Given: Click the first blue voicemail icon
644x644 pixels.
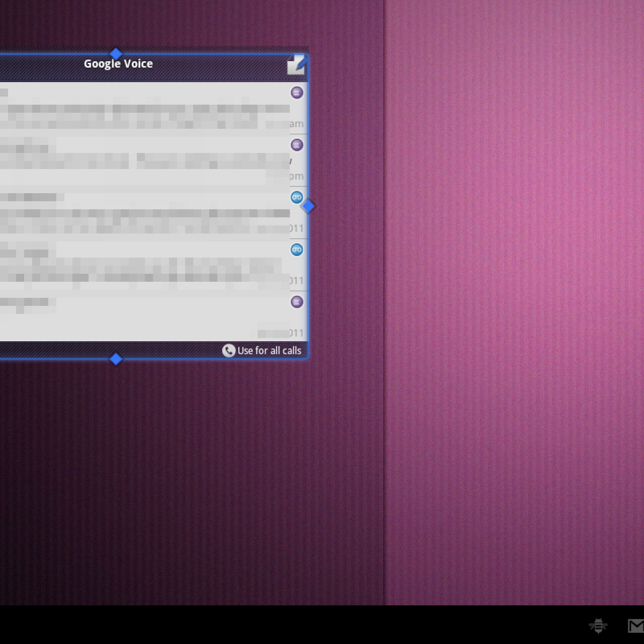Looking at the screenshot, I should pyautogui.click(x=297, y=197).
